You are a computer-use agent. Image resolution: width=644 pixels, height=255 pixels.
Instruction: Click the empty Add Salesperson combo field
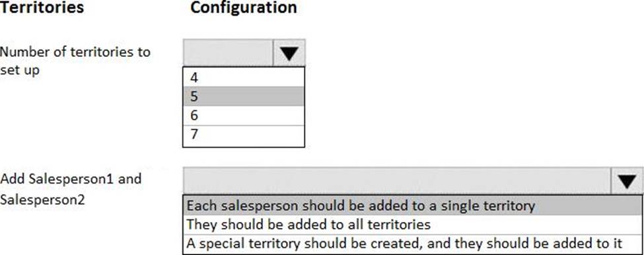coord(397,180)
